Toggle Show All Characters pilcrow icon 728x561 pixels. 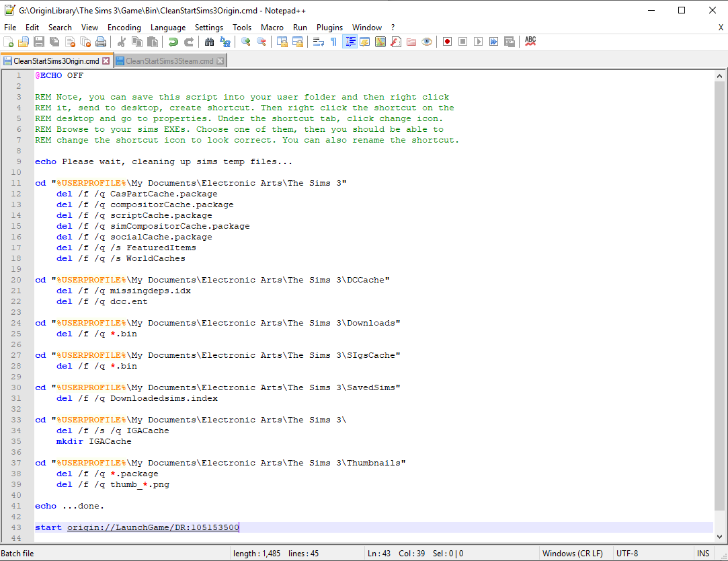pyautogui.click(x=334, y=42)
